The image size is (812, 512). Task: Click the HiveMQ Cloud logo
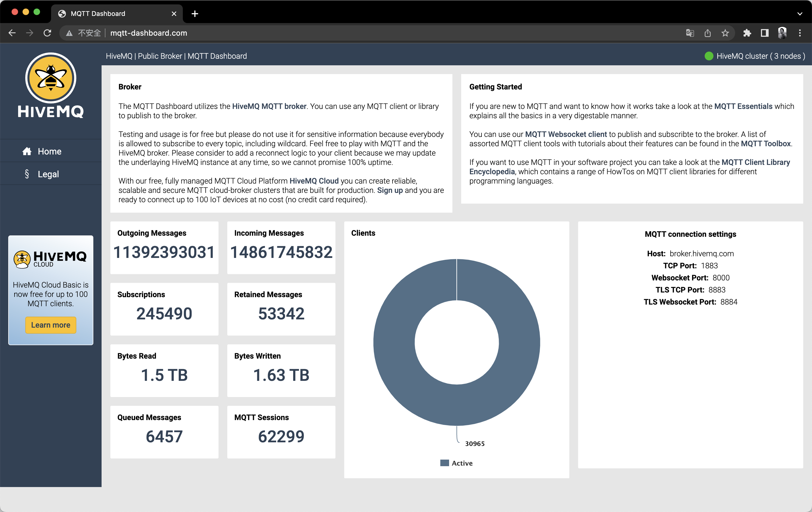pyautogui.click(x=50, y=259)
